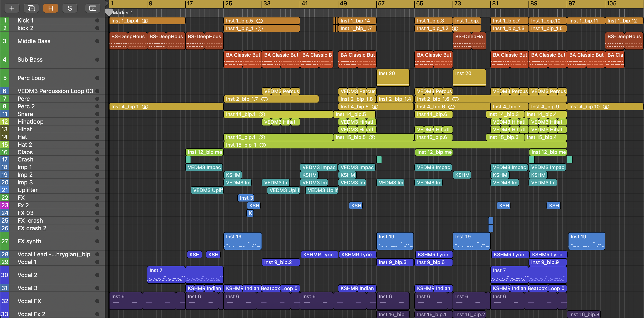Toggle the orange Hide (H) button
Image resolution: width=644 pixels, height=318 pixels.
point(51,8)
